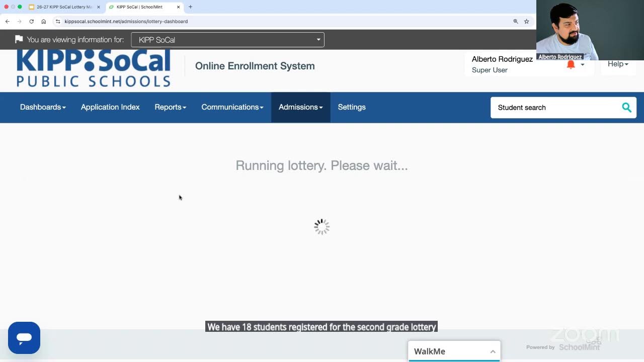Click the WalkMe label
This screenshot has width=644, height=362.
[430, 351]
